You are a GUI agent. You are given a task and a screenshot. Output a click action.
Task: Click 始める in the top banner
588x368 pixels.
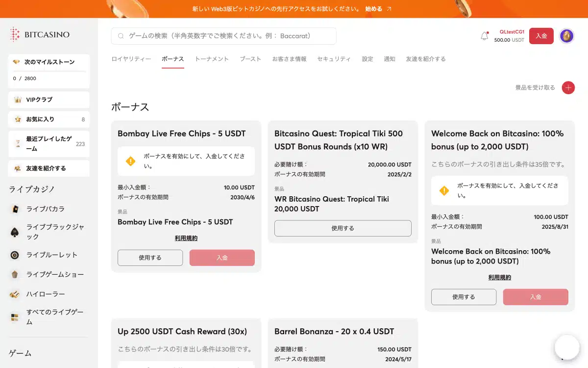(374, 9)
